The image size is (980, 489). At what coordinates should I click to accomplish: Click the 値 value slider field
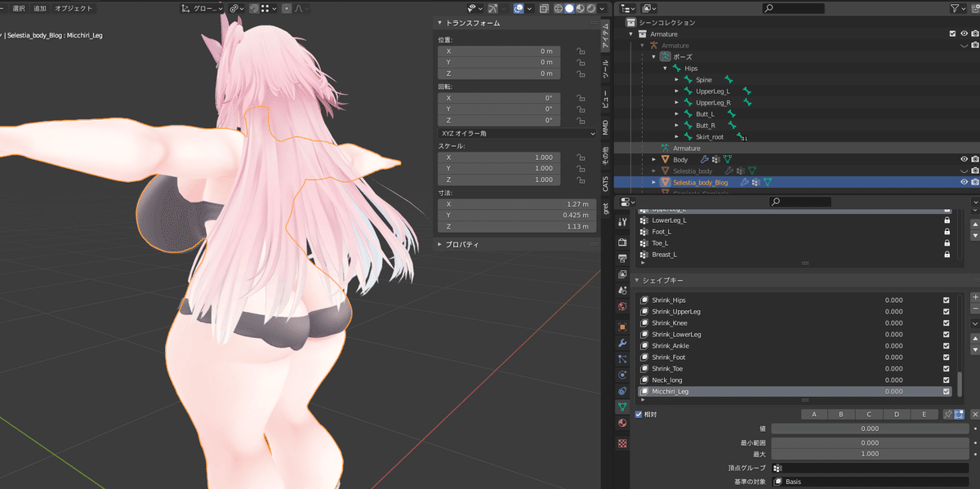tap(869, 429)
